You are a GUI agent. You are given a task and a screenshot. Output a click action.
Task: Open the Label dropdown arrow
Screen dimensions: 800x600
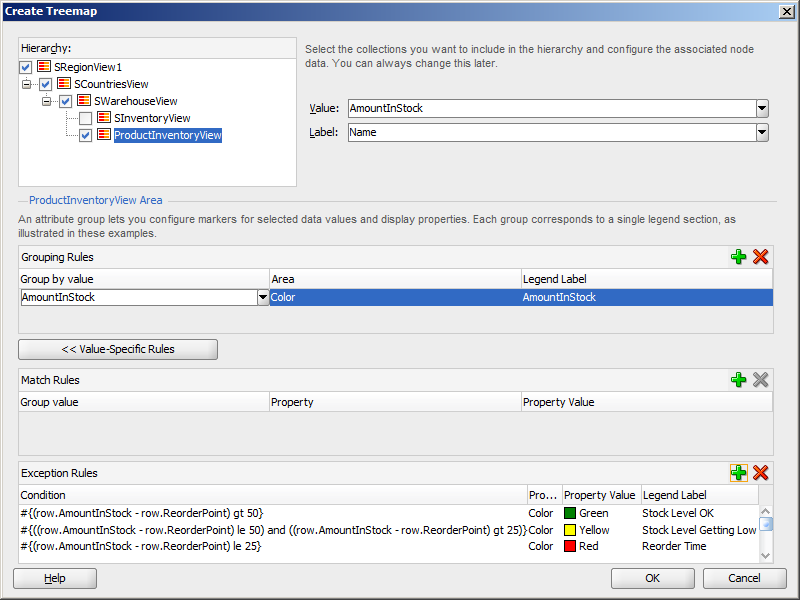(762, 132)
